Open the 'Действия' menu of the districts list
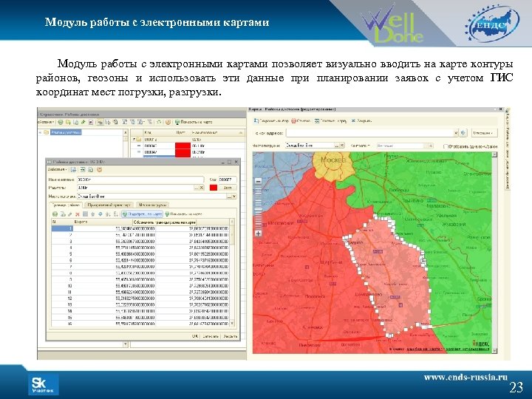 (46, 122)
